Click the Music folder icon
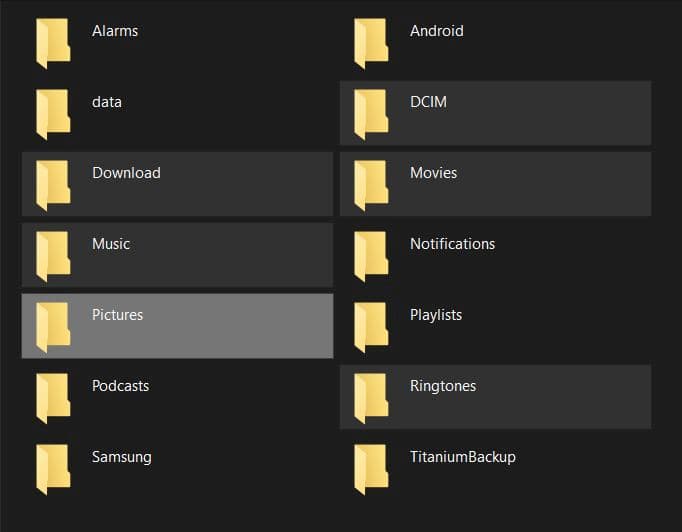Screen dimensions: 682x532 coord(53,256)
